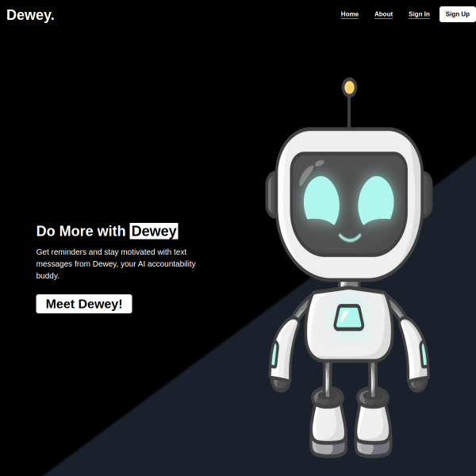Click the Meet Dewey! button
The height and width of the screenshot is (476, 476).
(x=84, y=304)
